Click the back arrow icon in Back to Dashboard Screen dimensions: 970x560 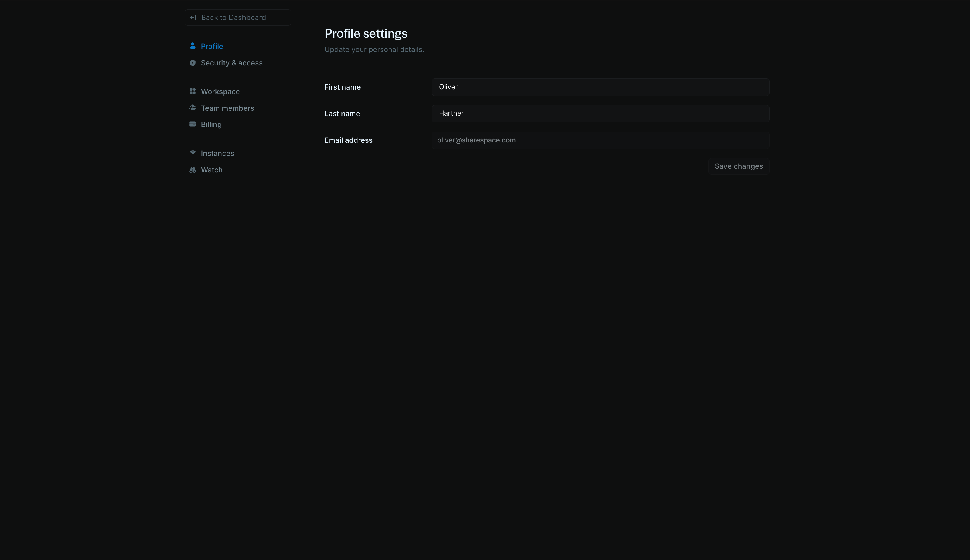[193, 17]
